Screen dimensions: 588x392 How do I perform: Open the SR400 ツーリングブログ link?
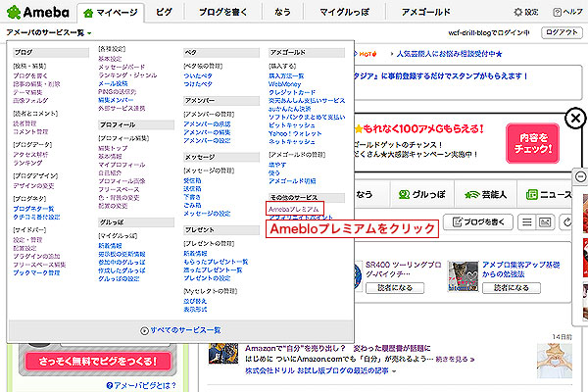click(x=403, y=269)
